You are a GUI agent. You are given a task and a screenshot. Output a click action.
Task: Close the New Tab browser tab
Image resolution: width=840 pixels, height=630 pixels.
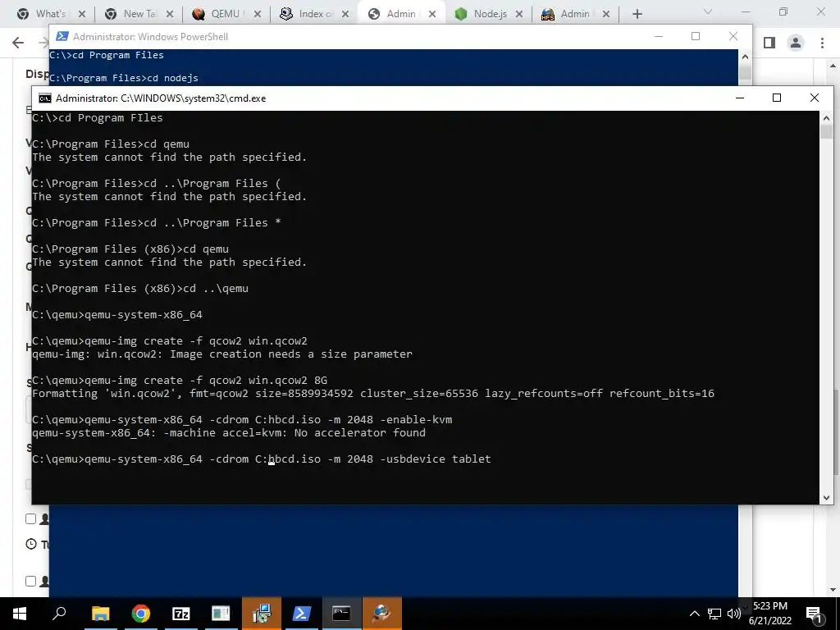click(x=169, y=14)
